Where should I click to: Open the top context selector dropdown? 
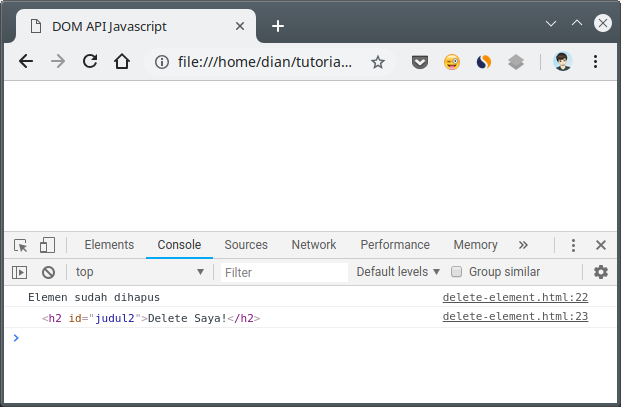click(x=139, y=272)
